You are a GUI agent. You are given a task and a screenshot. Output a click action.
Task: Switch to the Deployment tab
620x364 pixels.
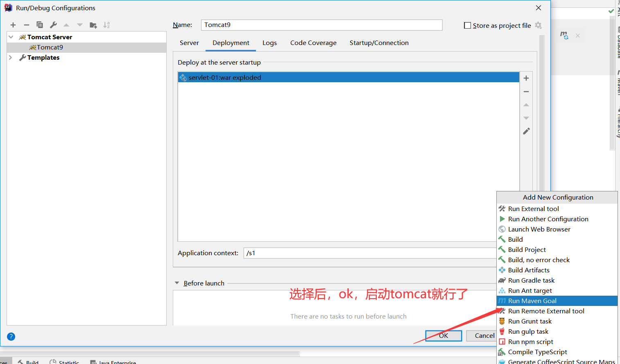[x=231, y=43]
